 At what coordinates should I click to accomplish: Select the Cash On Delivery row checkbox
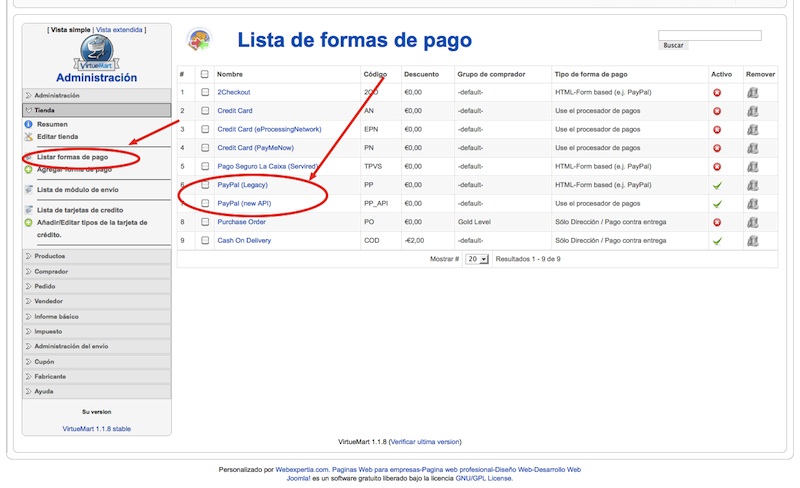(x=205, y=240)
